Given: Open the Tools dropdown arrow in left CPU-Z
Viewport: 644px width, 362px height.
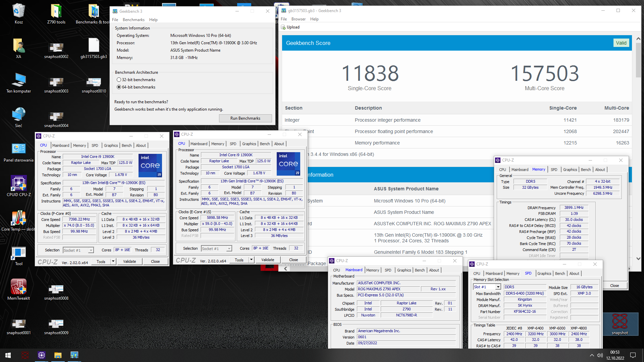Looking at the screenshot, I should [x=113, y=261].
